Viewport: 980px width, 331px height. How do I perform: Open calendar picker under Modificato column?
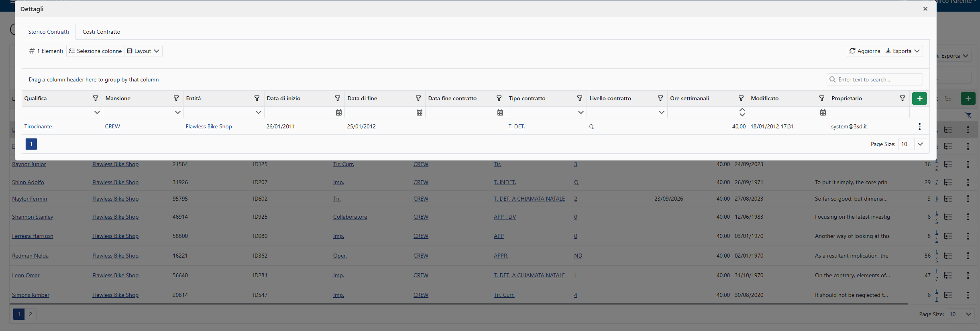[x=823, y=112]
